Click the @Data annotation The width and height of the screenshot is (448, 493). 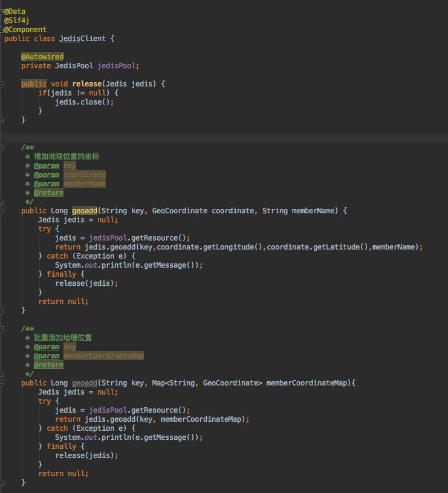[15, 11]
